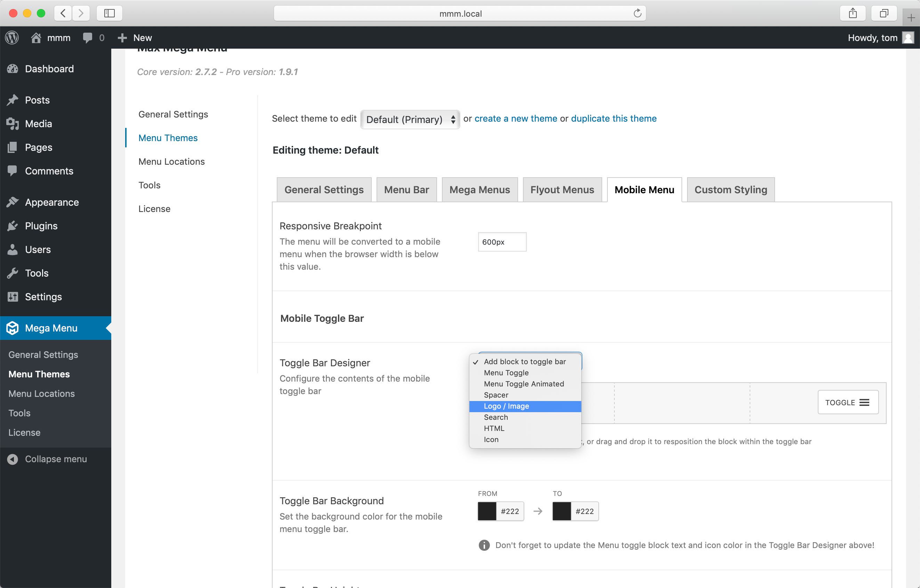The height and width of the screenshot is (588, 920).
Task: Go back with the Safari back arrow
Action: tap(63, 13)
